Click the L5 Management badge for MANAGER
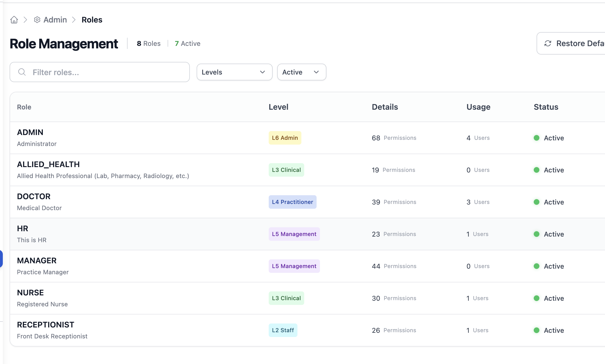 click(x=294, y=266)
